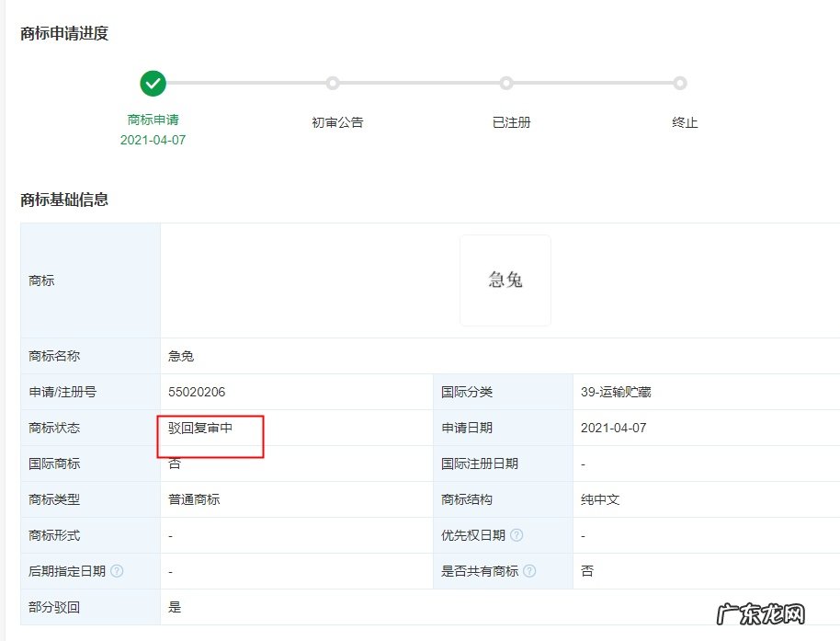Open the help icon next to 后期指定日期
This screenshot has height=641, width=840.
click(116, 571)
